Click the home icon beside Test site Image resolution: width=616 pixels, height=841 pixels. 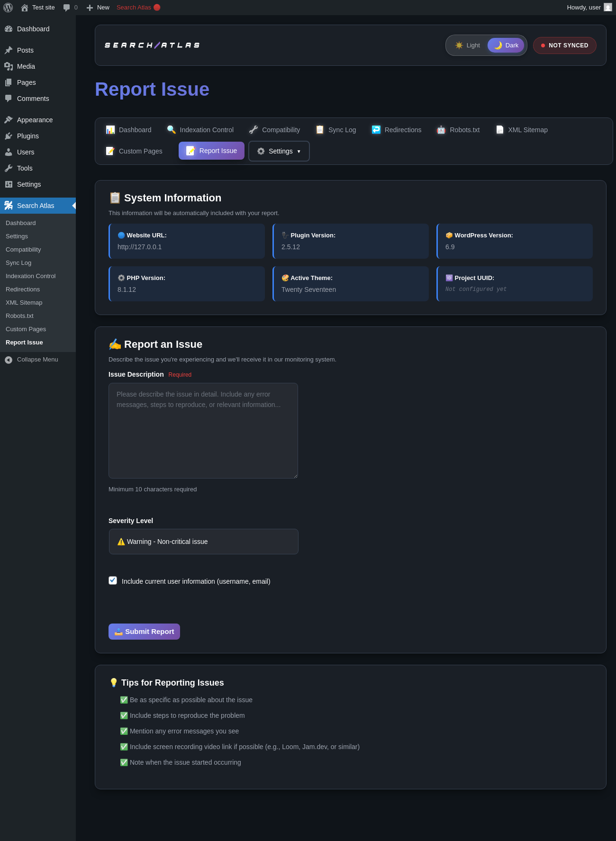pyautogui.click(x=25, y=8)
